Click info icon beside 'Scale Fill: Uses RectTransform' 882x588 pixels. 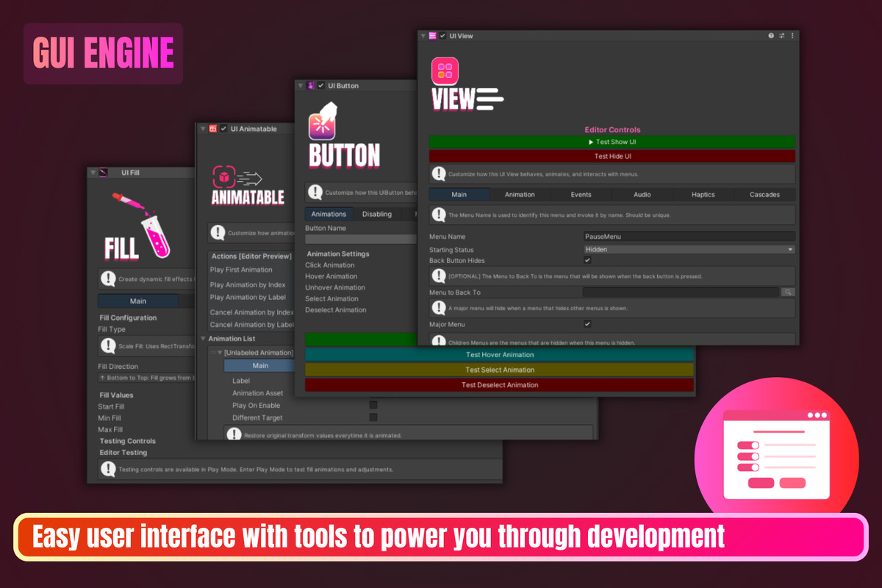[x=109, y=346]
